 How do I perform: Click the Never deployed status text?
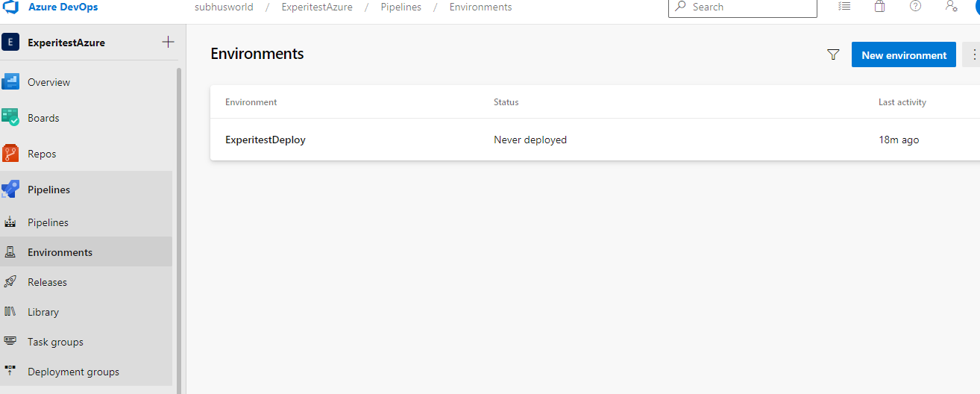point(530,140)
